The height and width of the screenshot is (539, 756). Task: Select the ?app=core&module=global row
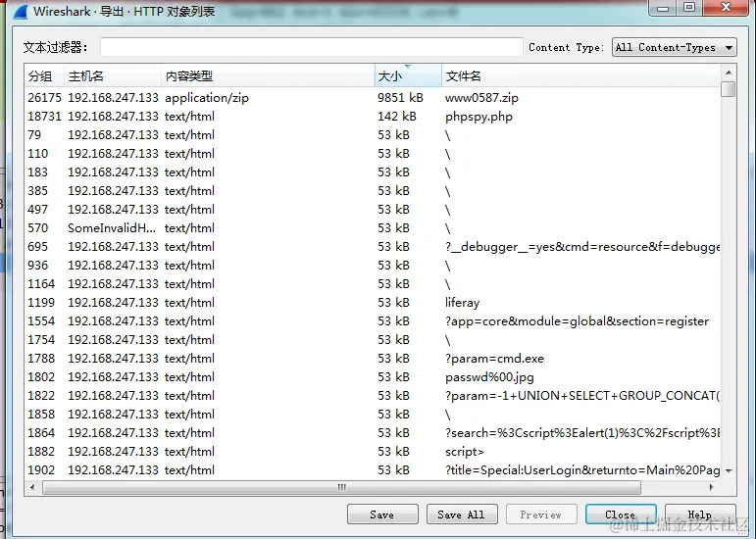pyautogui.click(x=373, y=321)
